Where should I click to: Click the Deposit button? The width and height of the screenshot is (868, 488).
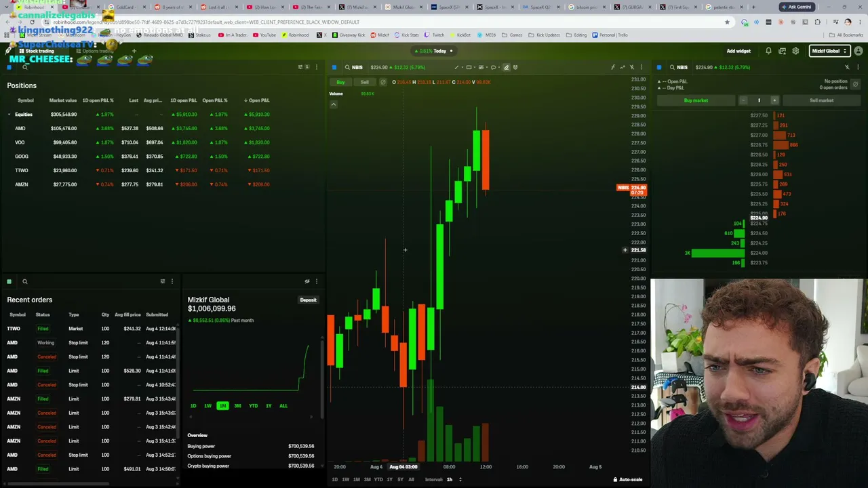(x=308, y=300)
